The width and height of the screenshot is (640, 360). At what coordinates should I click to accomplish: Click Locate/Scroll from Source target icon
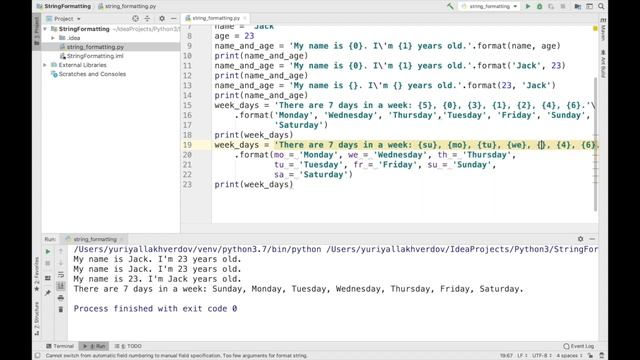point(136,18)
